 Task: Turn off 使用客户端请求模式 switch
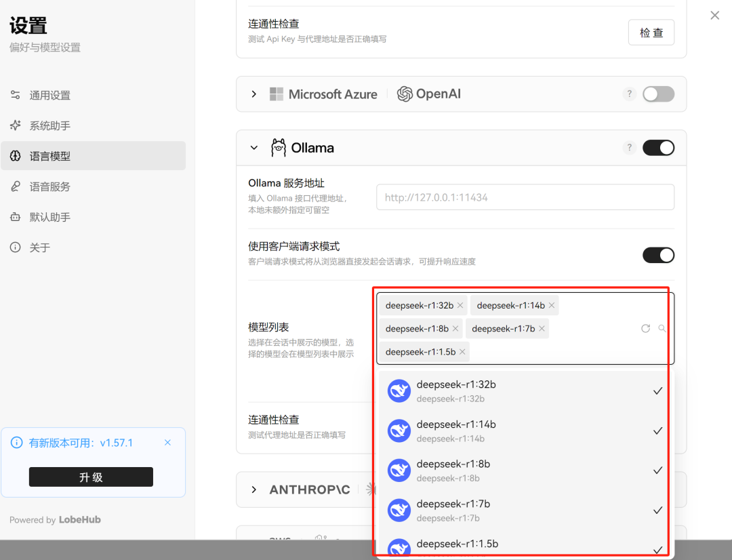pyautogui.click(x=658, y=255)
